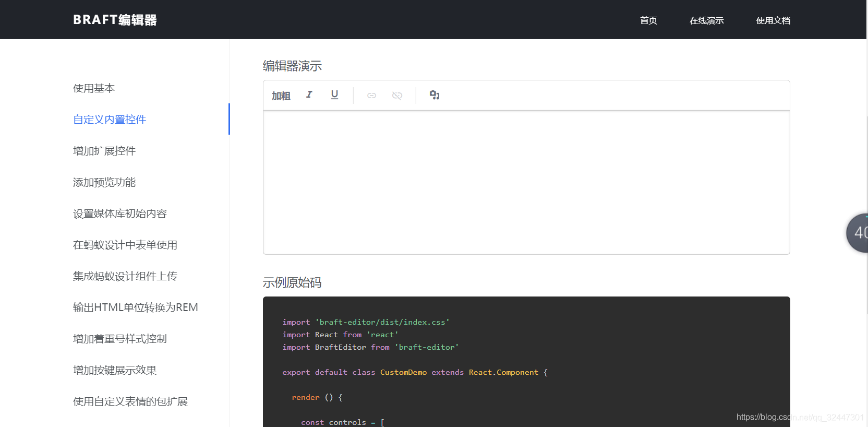Open 添加预览功能 sidebar item
This screenshot has width=868, height=427.
(104, 182)
